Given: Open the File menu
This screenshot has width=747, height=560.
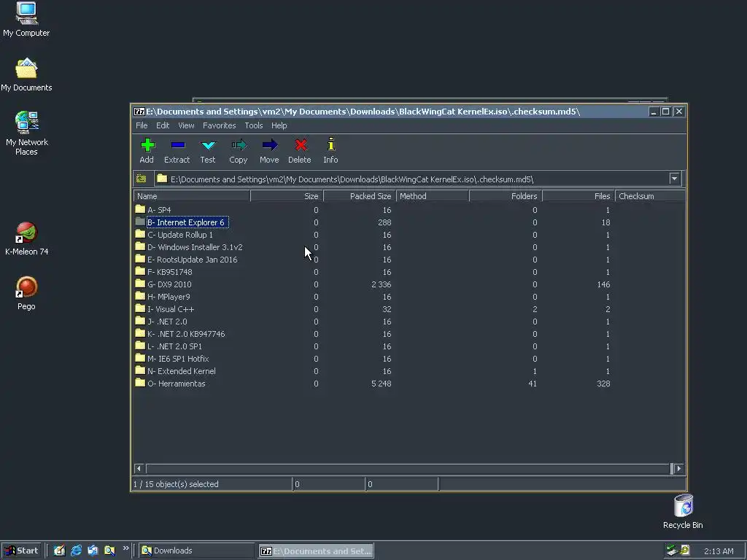Looking at the screenshot, I should 142,125.
